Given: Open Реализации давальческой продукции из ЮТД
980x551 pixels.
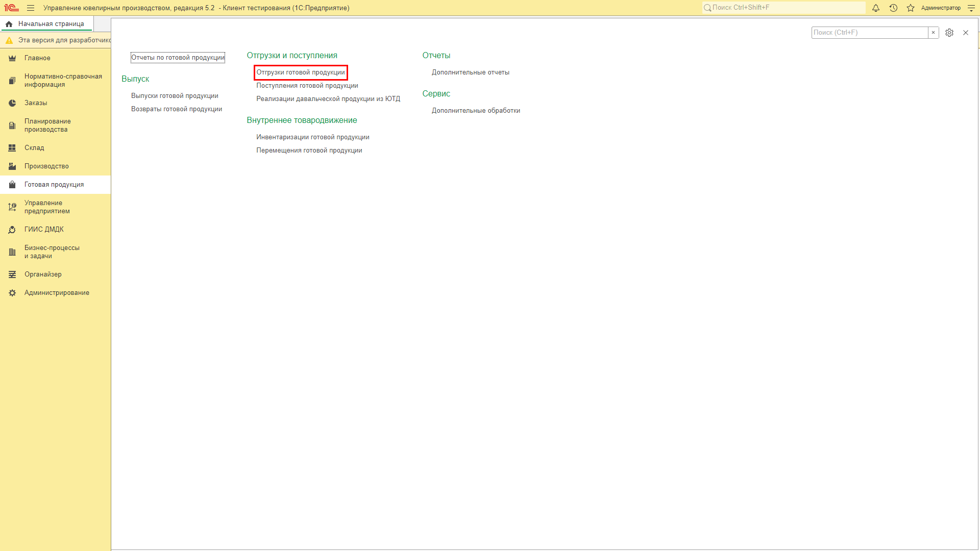Looking at the screenshot, I should [328, 99].
